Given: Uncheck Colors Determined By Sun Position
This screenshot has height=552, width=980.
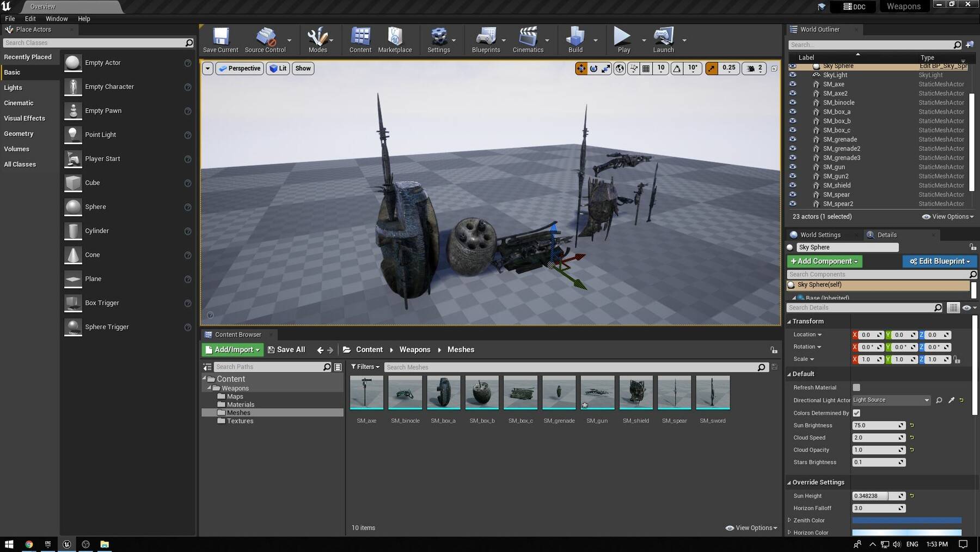Looking at the screenshot, I should click(x=856, y=413).
